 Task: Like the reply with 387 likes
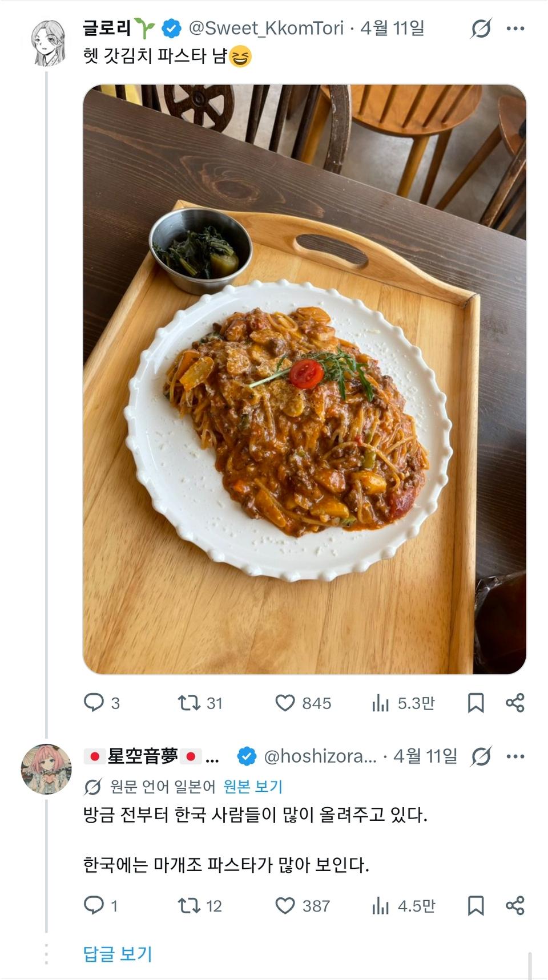pyautogui.click(x=285, y=905)
